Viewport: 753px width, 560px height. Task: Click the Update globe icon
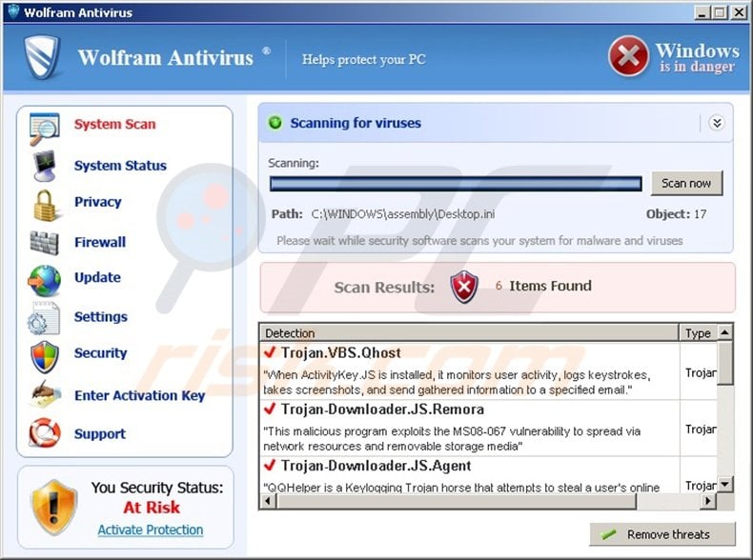point(44,281)
